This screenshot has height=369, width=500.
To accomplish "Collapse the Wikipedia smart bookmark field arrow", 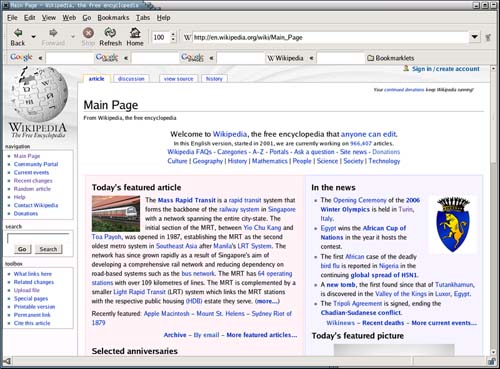I will 311,58.
